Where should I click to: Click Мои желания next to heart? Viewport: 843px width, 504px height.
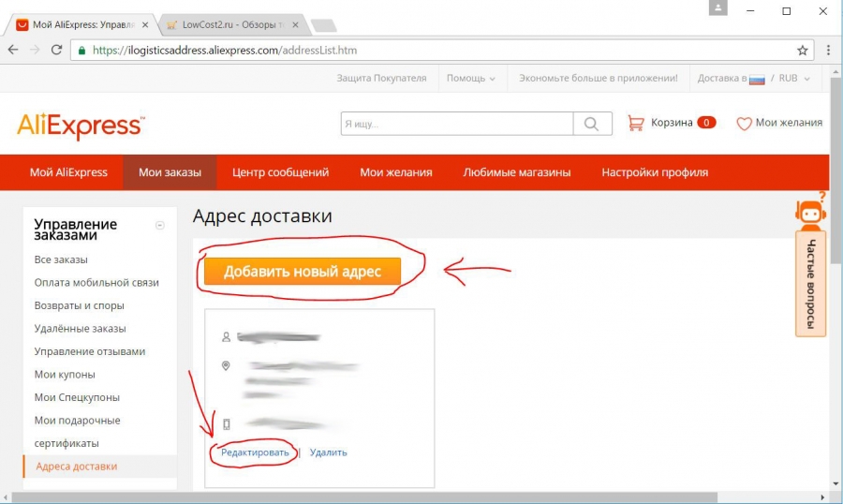[x=789, y=123]
